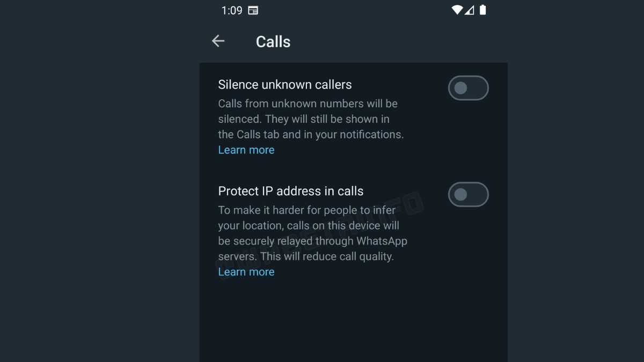
Task: Click the Calls screen title
Action: pyautogui.click(x=273, y=42)
